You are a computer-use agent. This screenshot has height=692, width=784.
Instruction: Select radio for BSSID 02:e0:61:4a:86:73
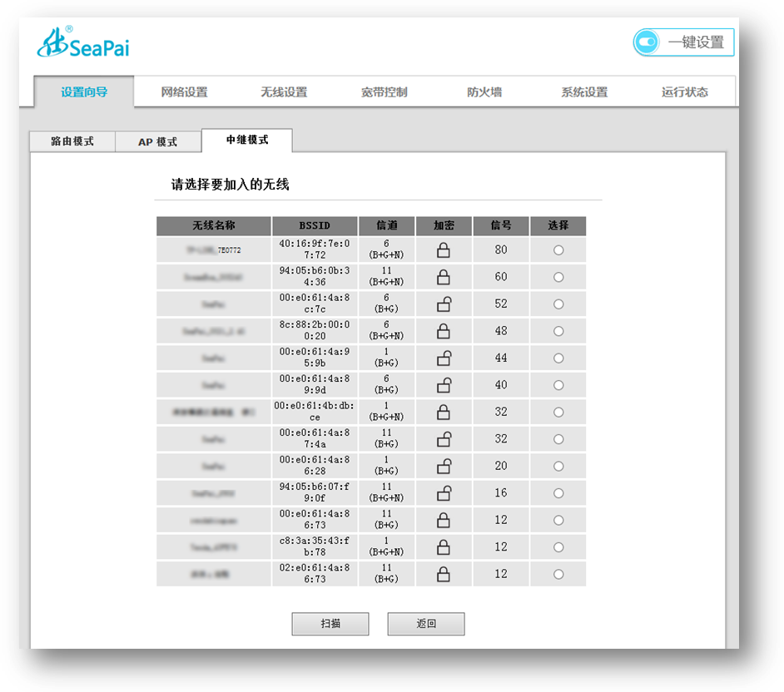pos(558,574)
